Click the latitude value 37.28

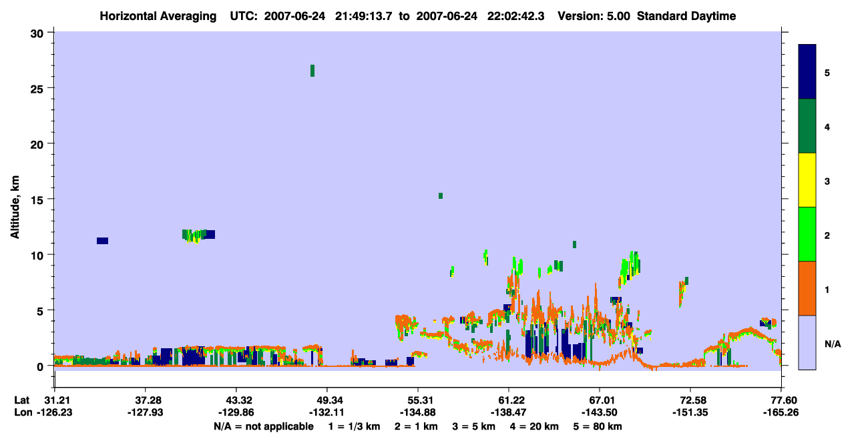pyautogui.click(x=145, y=400)
